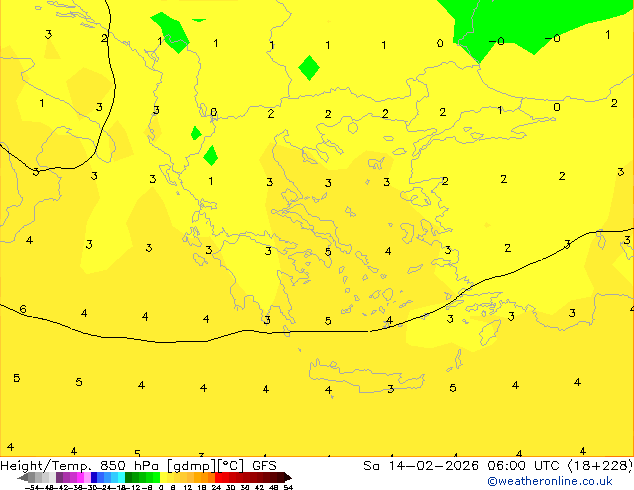
Task: Pick the bright red swatch at legend 24
Action: [x=218, y=477]
